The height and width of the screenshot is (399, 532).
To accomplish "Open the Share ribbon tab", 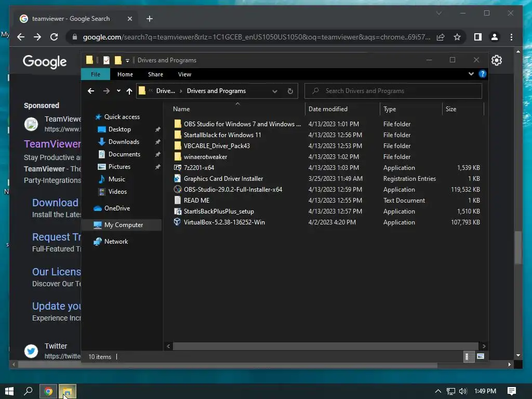I will point(155,74).
